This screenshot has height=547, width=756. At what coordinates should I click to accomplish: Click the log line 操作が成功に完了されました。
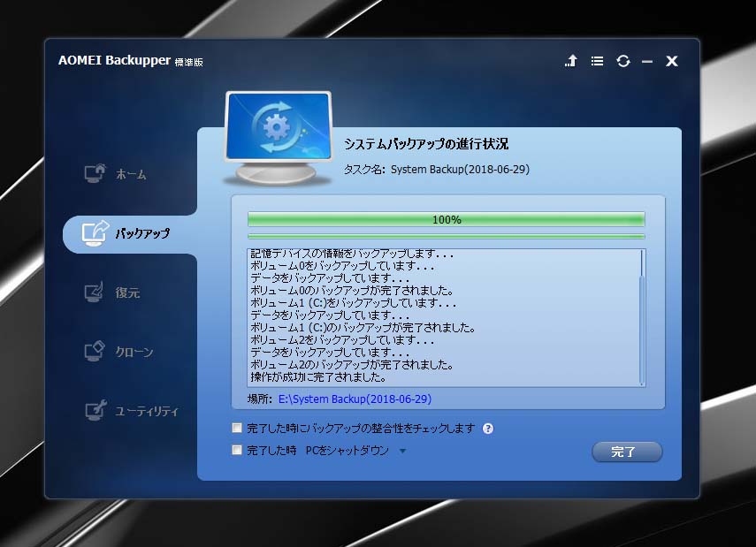318,376
